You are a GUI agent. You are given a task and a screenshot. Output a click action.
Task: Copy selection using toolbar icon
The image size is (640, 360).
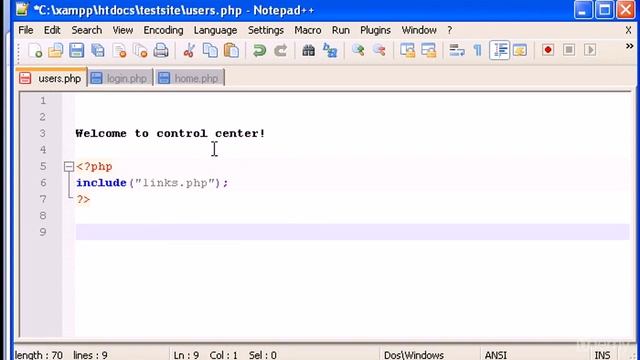coord(210,51)
